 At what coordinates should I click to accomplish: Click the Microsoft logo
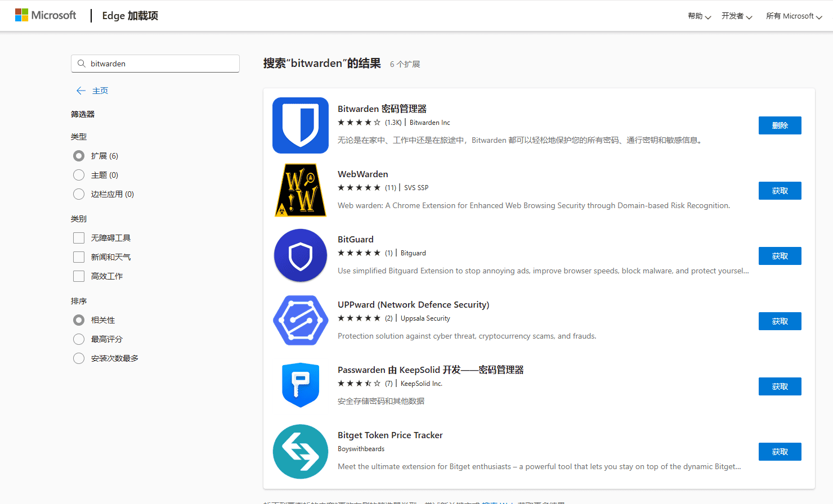click(x=45, y=15)
